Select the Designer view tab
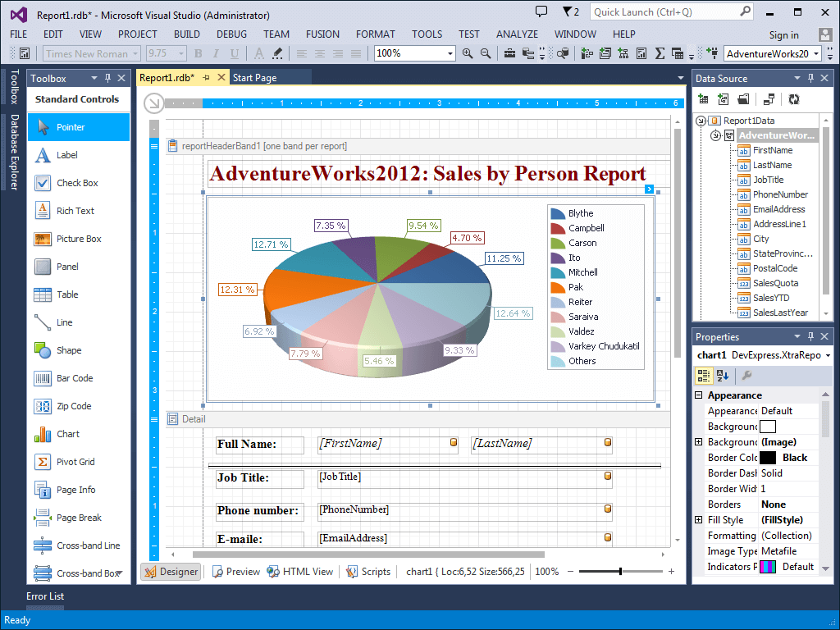 171,572
